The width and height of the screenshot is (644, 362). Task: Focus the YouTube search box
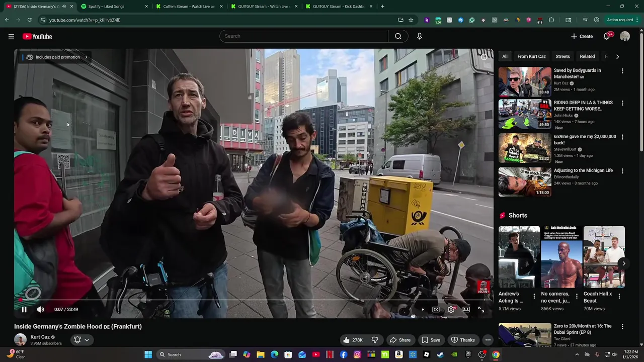(x=304, y=36)
